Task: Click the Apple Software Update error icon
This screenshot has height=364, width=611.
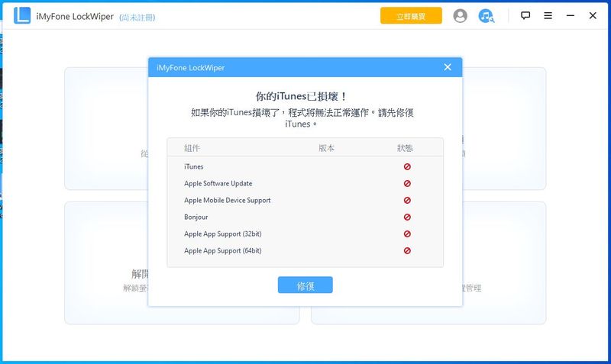Action: coord(407,183)
